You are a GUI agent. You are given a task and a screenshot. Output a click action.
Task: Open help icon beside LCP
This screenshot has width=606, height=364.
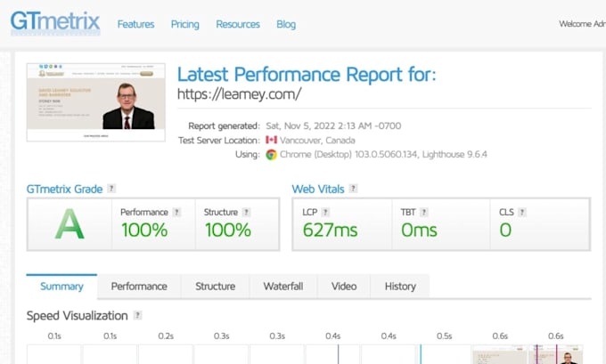point(325,212)
